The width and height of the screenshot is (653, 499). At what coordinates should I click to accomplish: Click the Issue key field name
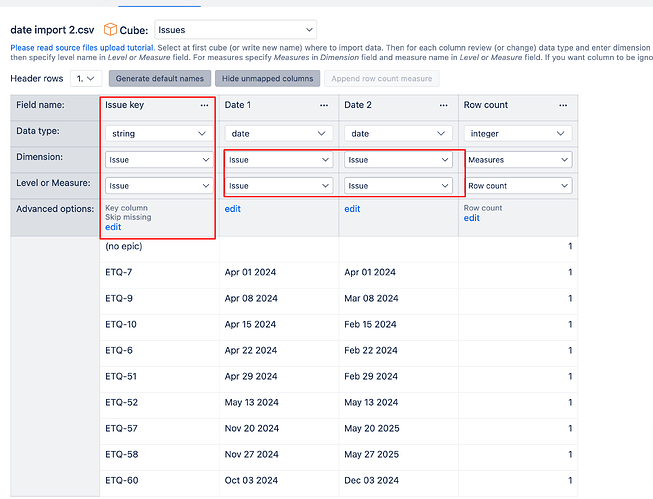[125, 105]
